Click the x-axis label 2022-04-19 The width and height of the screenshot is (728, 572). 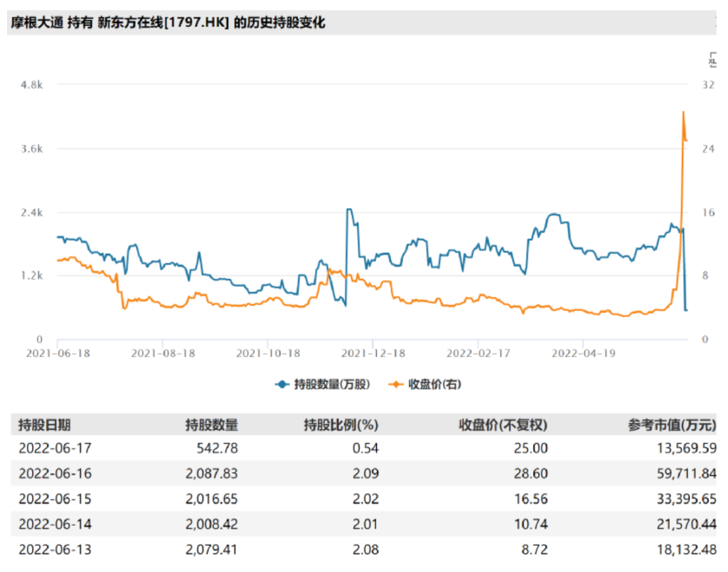(x=584, y=353)
